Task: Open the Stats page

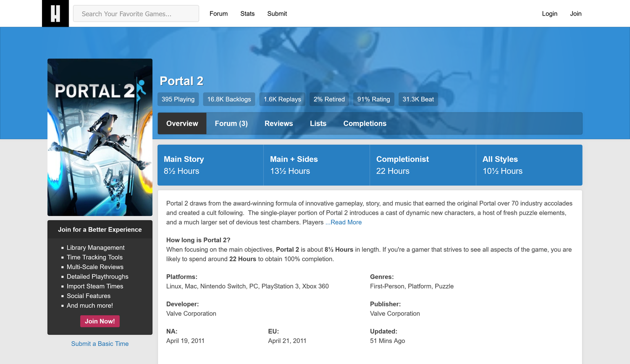Action: point(247,13)
